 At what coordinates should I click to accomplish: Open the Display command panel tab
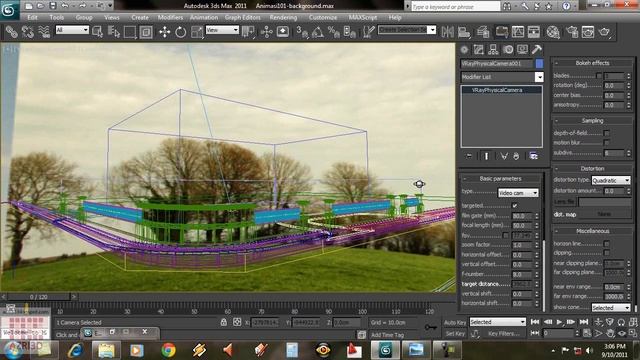pyautogui.click(x=522, y=50)
